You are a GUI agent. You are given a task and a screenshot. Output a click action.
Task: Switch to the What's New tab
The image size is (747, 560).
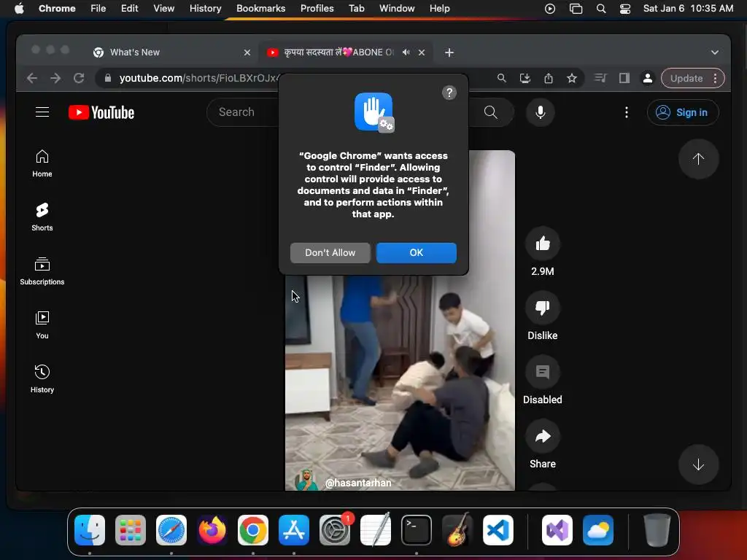click(x=135, y=52)
